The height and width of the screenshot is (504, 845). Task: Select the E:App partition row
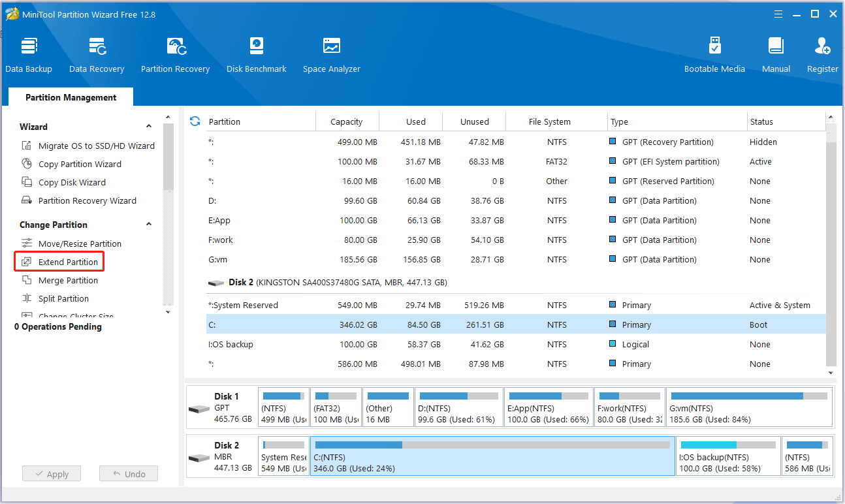[516, 220]
